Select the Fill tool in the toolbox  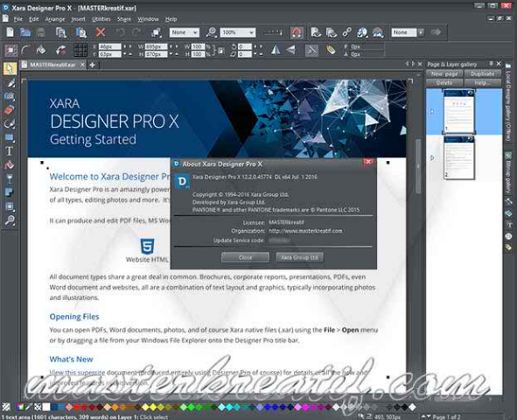[x=10, y=164]
